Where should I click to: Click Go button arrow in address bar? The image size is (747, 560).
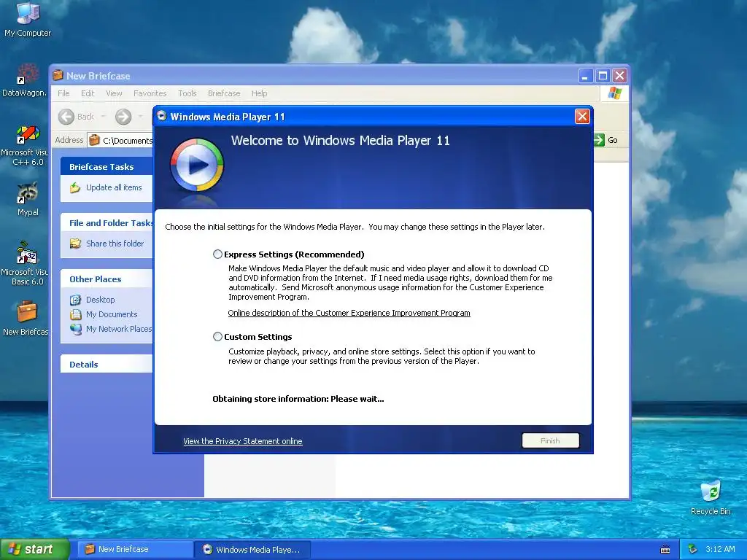point(598,140)
